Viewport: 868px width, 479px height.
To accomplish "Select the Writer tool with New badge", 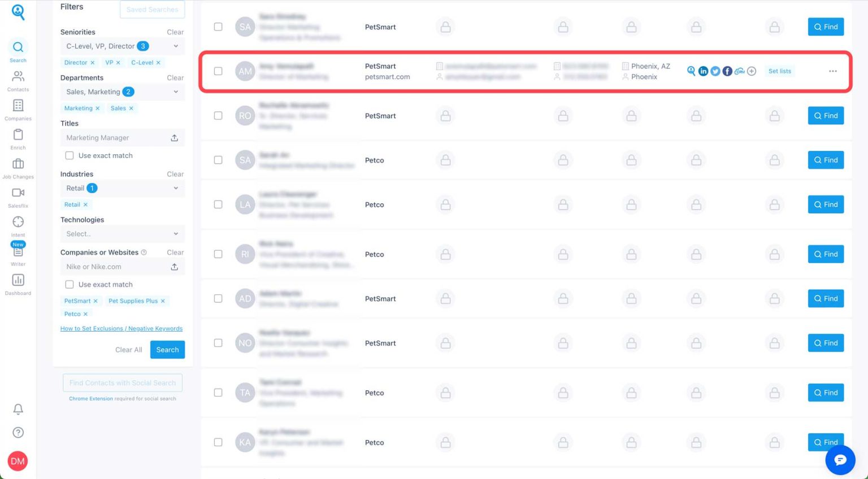I will (x=18, y=254).
